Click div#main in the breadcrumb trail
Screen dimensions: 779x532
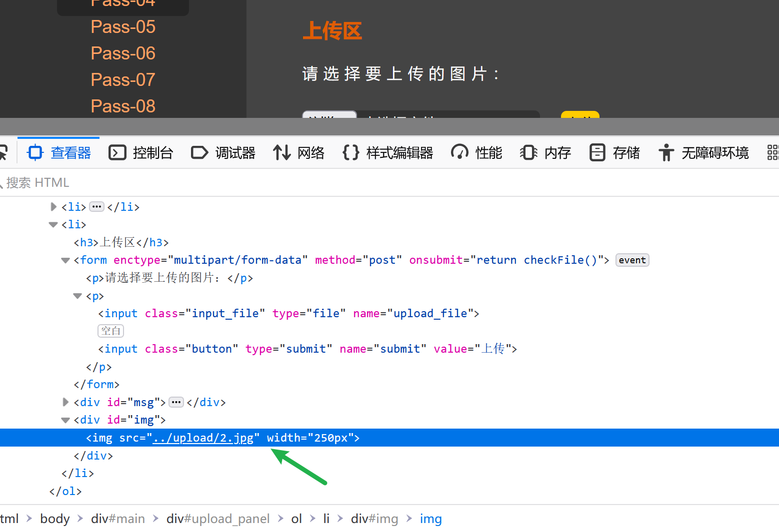point(118,519)
